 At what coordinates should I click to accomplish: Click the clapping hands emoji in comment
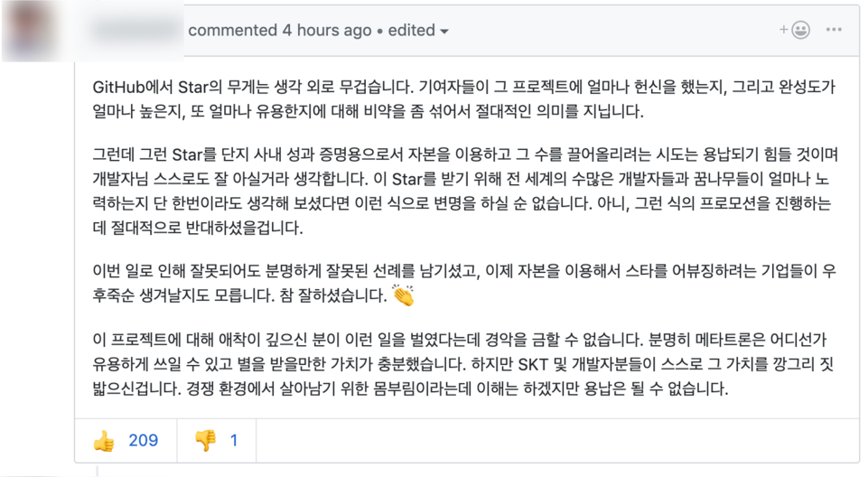tap(404, 295)
